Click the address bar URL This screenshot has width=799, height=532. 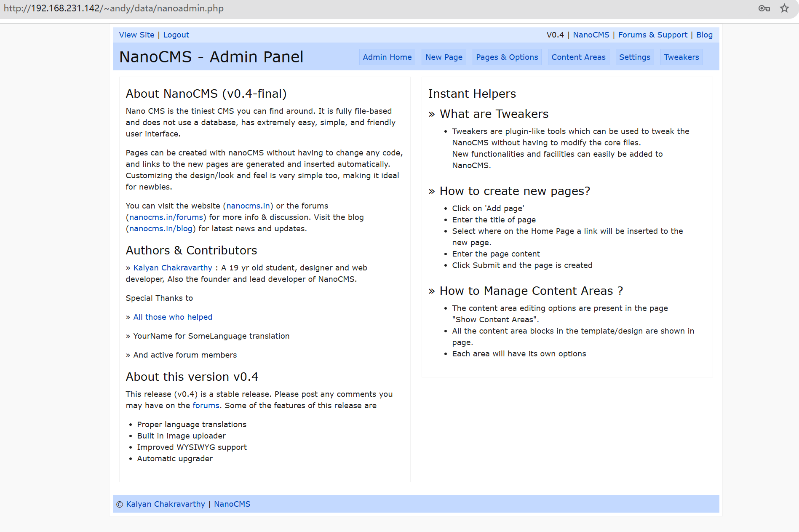tap(114, 8)
